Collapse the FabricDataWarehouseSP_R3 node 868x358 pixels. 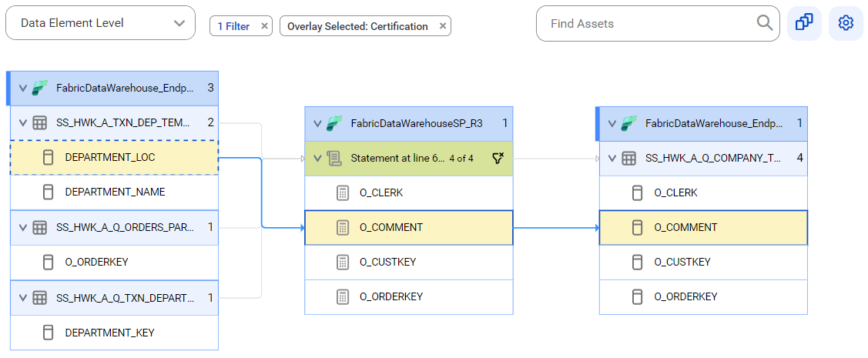click(x=317, y=123)
